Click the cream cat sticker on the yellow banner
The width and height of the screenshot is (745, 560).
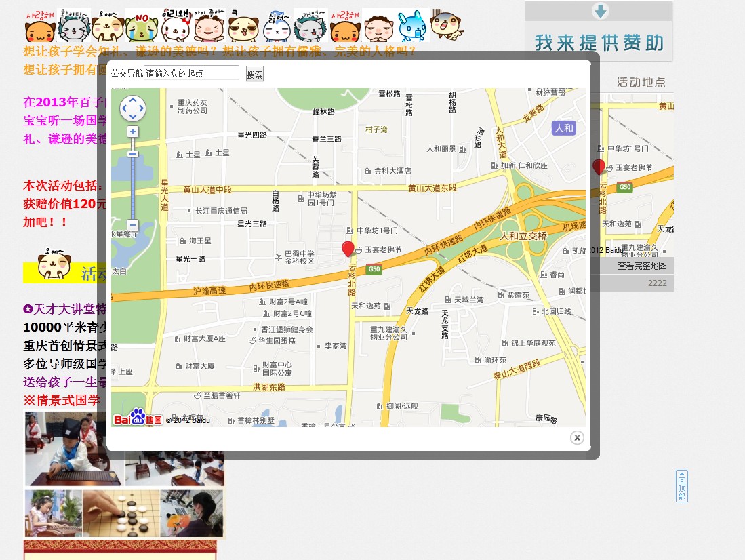[54, 264]
